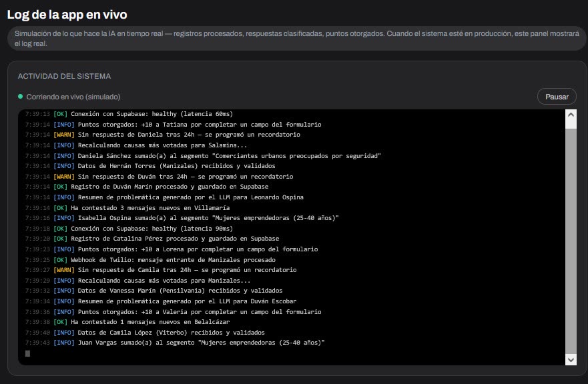Image resolution: width=588 pixels, height=384 pixels.
Task: Select the line about 1 message in Belalcázar
Action: pos(127,322)
